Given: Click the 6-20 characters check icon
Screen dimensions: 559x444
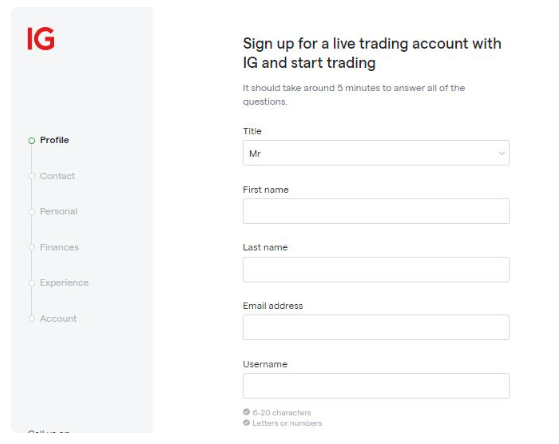Looking at the screenshot, I should 246,412.
